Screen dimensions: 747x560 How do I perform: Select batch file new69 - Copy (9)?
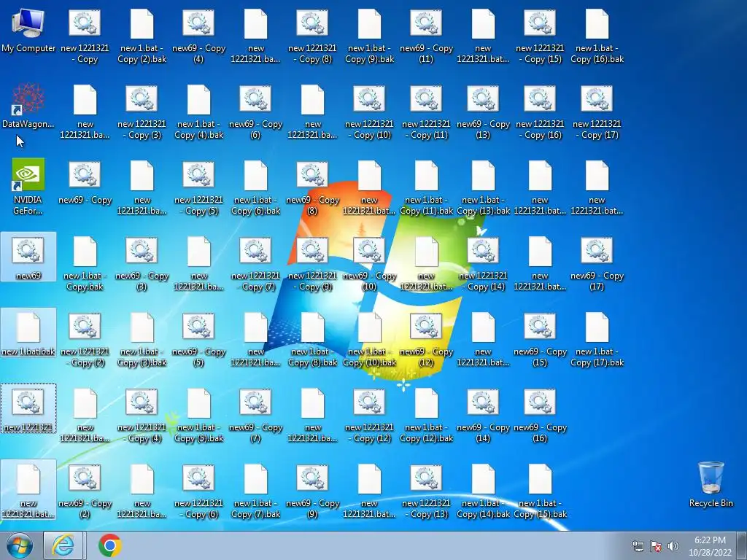[312, 491]
